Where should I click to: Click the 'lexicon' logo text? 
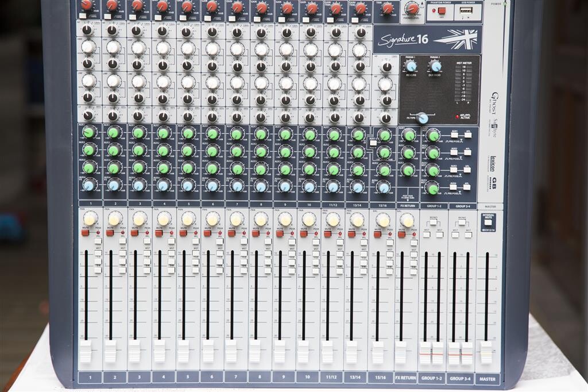tap(492, 163)
